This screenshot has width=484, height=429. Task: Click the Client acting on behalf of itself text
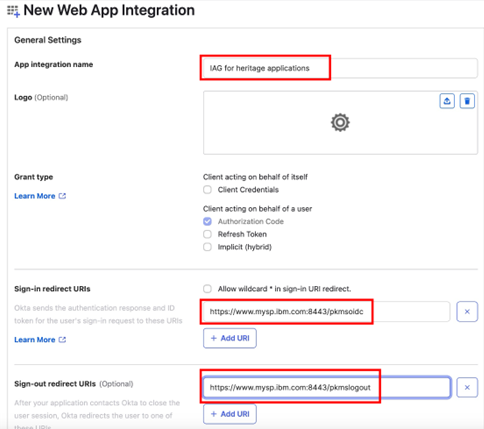[x=255, y=177]
